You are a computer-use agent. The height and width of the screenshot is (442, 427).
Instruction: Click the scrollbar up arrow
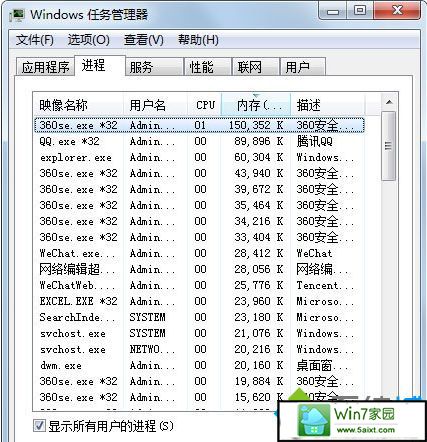point(389,102)
